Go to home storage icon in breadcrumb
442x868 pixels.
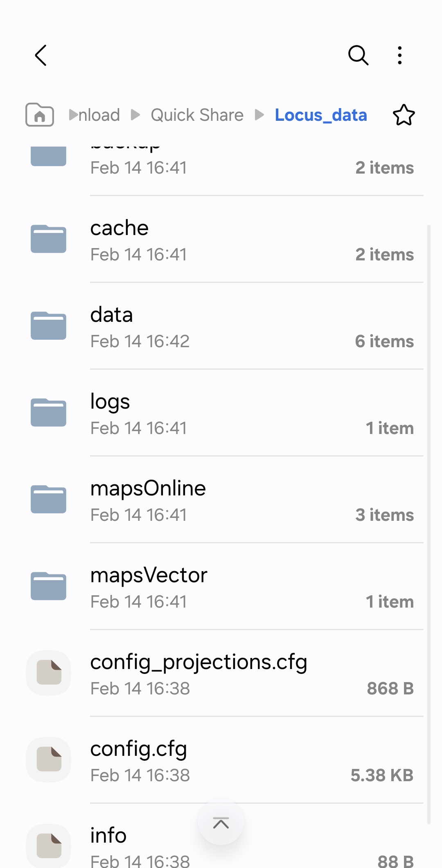tap(40, 115)
